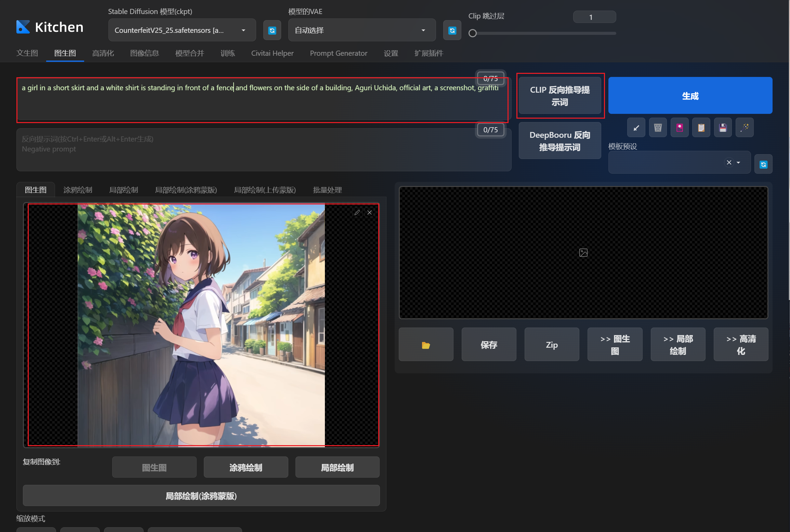Send the result to >> 高清化

pyautogui.click(x=741, y=345)
